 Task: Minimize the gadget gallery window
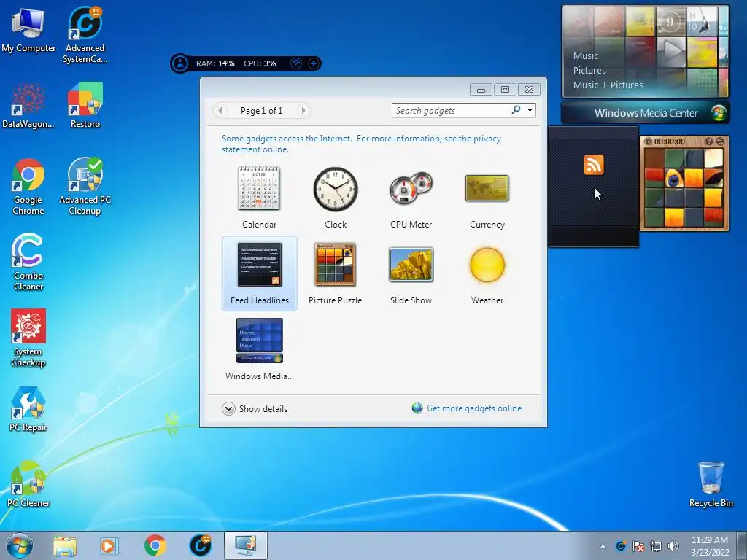[x=481, y=90]
